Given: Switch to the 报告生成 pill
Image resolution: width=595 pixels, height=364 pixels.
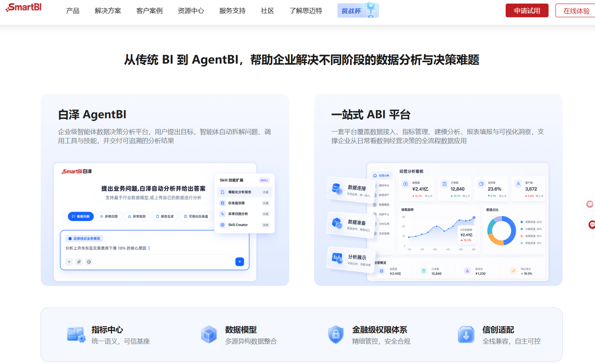Looking at the screenshot, I should [165, 216].
